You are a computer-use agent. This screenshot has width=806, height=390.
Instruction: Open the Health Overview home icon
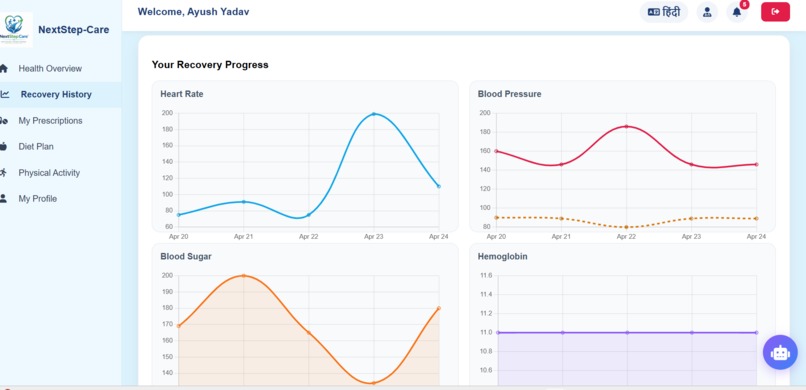click(x=4, y=68)
